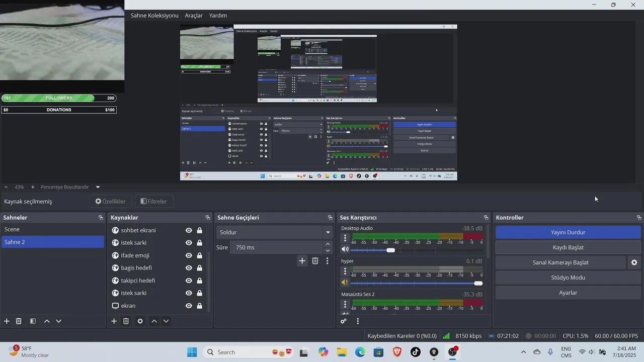Open source properties gear in Kaynaklar toolbar
The width and height of the screenshot is (644, 362).
(x=140, y=321)
